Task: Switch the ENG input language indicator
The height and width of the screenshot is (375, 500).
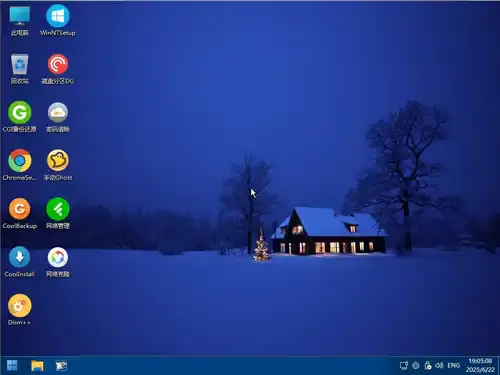Action: [454, 366]
